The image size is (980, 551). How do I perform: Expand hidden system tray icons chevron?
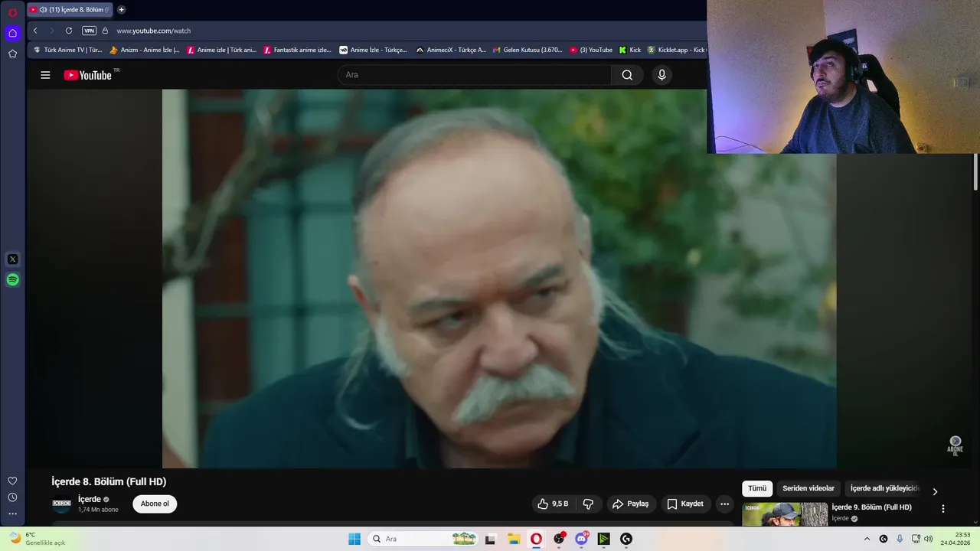tap(867, 539)
